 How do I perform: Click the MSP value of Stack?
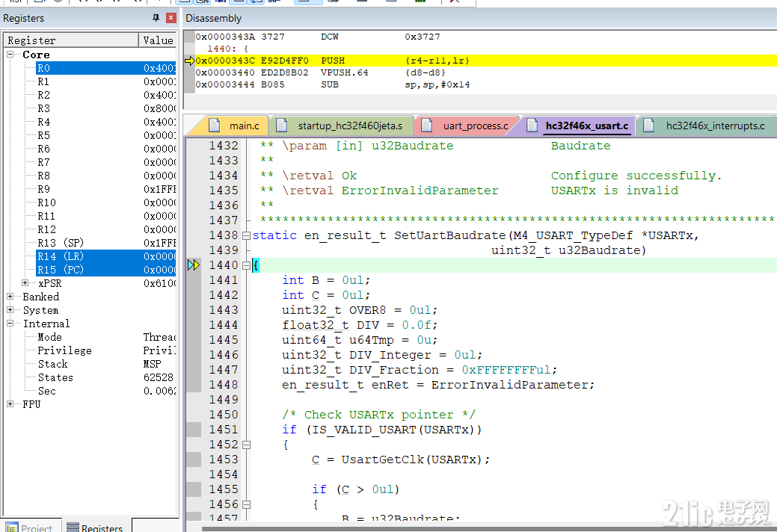point(152,364)
